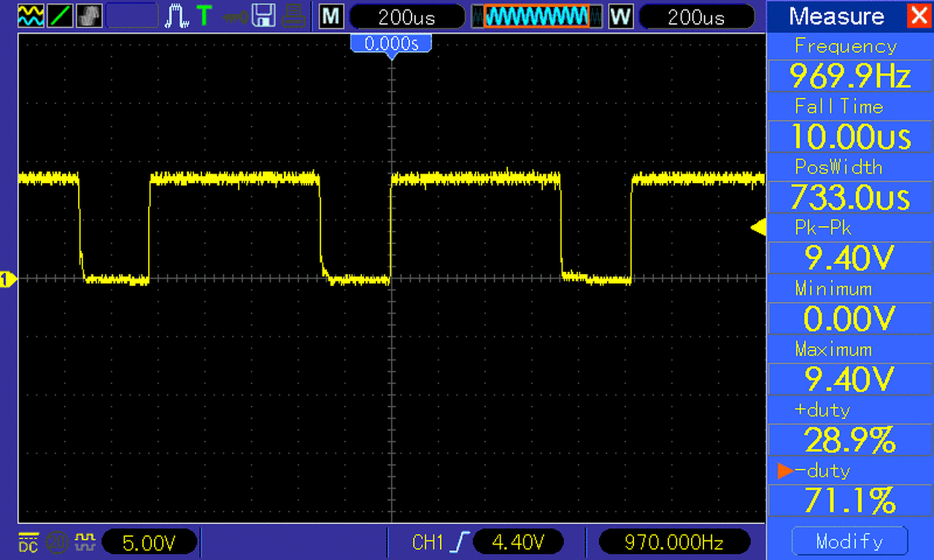Click the 0.000s trigger position marker
The height and width of the screenshot is (560, 934).
391,45
